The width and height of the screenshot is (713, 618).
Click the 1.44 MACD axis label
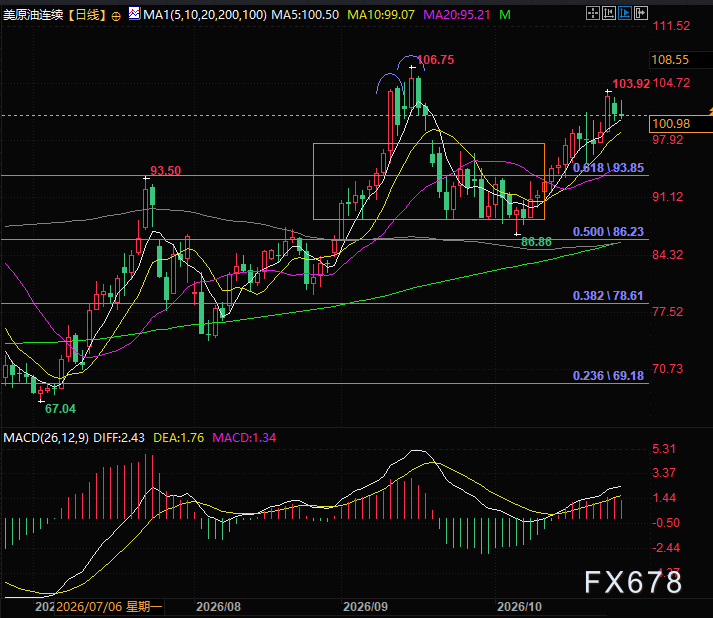click(664, 498)
